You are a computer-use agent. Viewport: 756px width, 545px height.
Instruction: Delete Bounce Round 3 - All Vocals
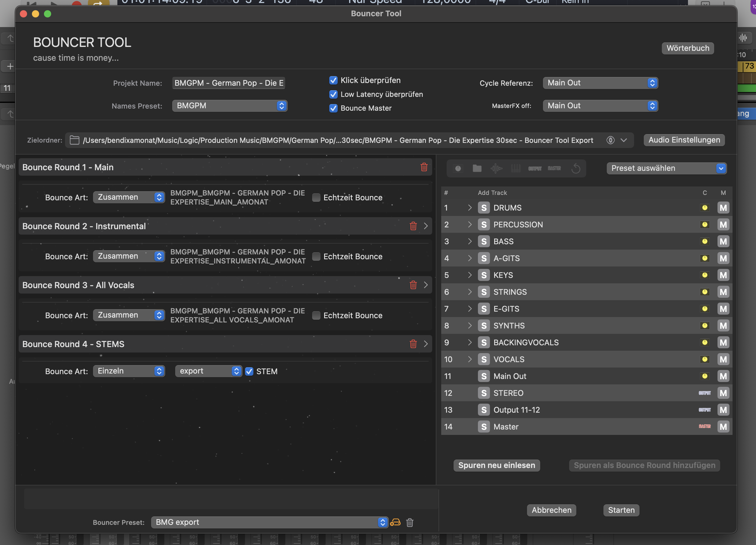413,285
